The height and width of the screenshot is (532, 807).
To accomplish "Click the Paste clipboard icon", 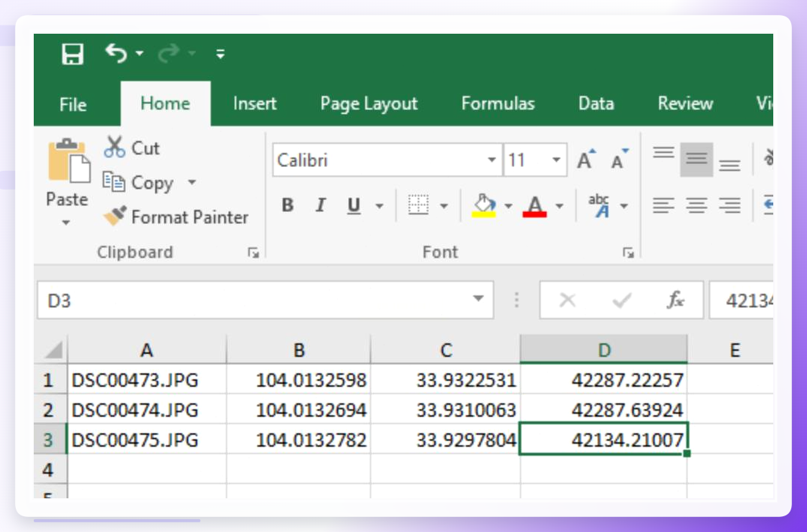I will 68,160.
